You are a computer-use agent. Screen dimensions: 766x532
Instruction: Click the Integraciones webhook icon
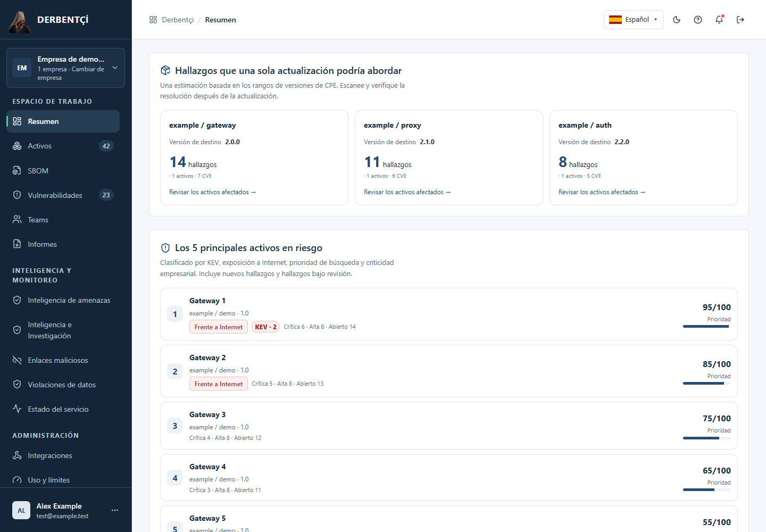click(x=17, y=455)
